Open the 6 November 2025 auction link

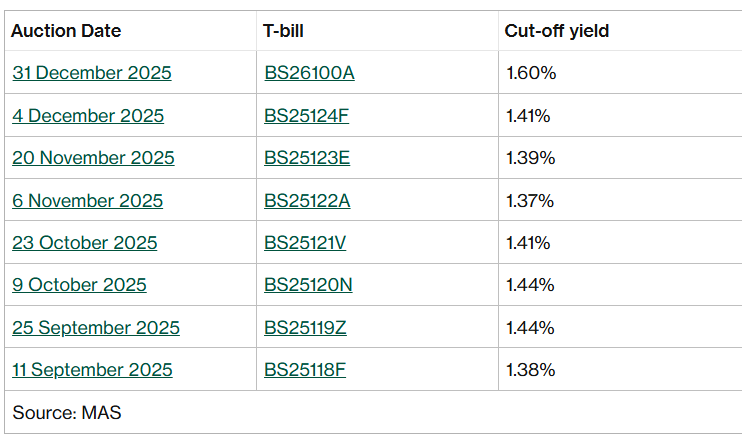tap(87, 201)
